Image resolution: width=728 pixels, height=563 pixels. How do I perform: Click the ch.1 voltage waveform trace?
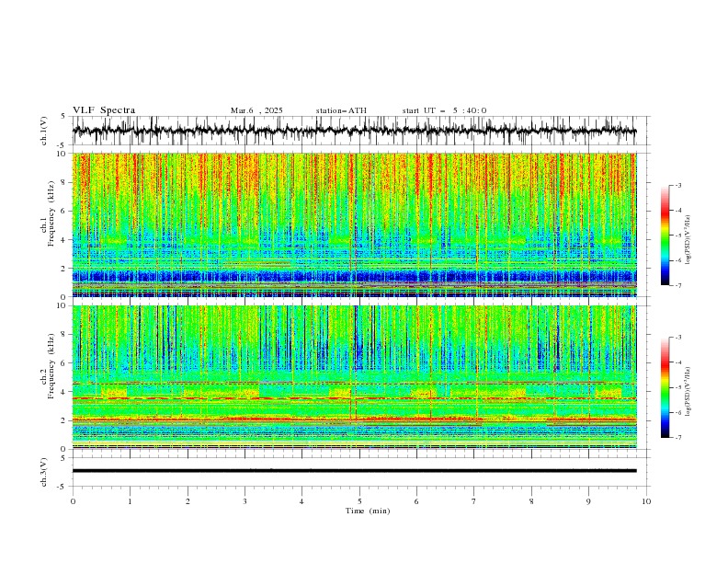[354, 131]
